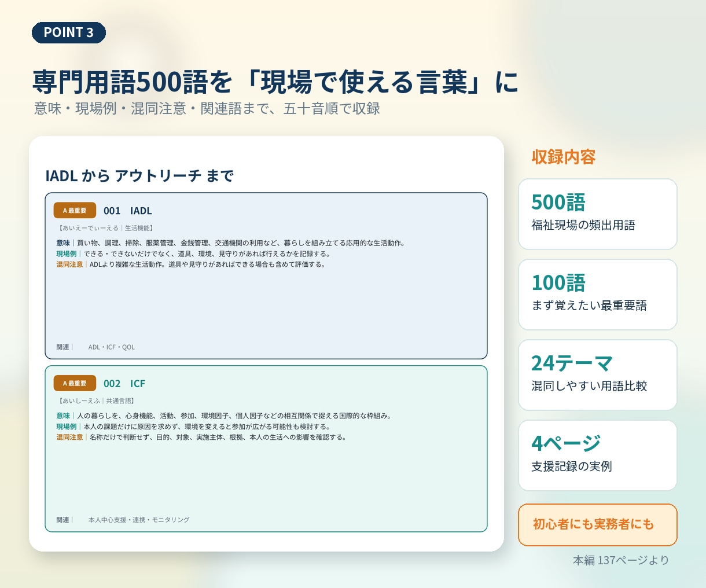Click the heading IADL から アウトリーチ まで
This screenshot has width=706, height=588.
(139, 175)
